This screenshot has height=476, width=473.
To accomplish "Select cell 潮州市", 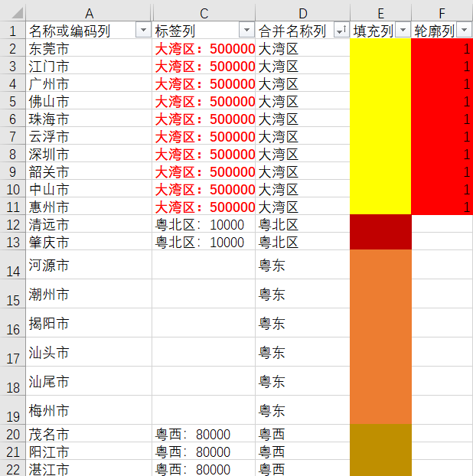I will coord(89,294).
